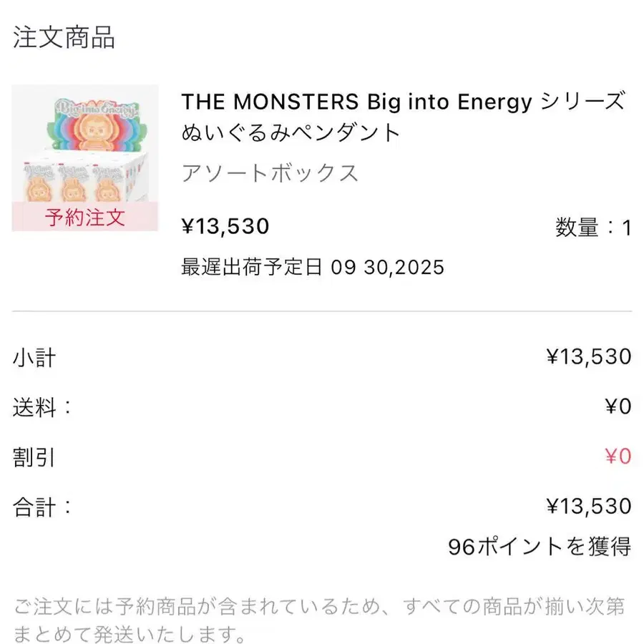This screenshot has height=644, width=644.
Task: Tap the red discount ¥0 value
Action: pyautogui.click(x=618, y=457)
